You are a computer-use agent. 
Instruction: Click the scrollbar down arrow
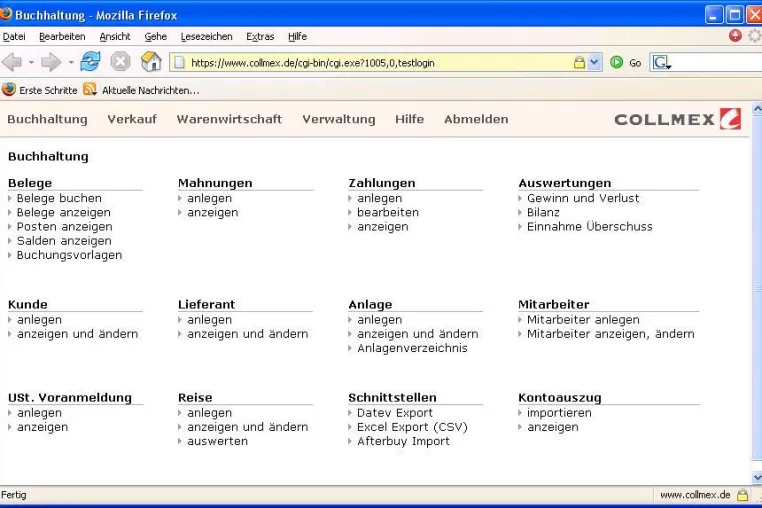[x=757, y=477]
